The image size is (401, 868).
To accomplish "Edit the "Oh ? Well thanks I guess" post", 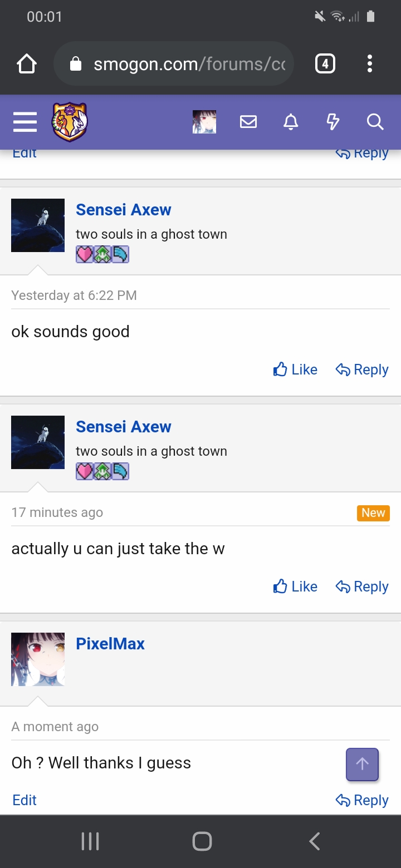I will tap(25, 800).
